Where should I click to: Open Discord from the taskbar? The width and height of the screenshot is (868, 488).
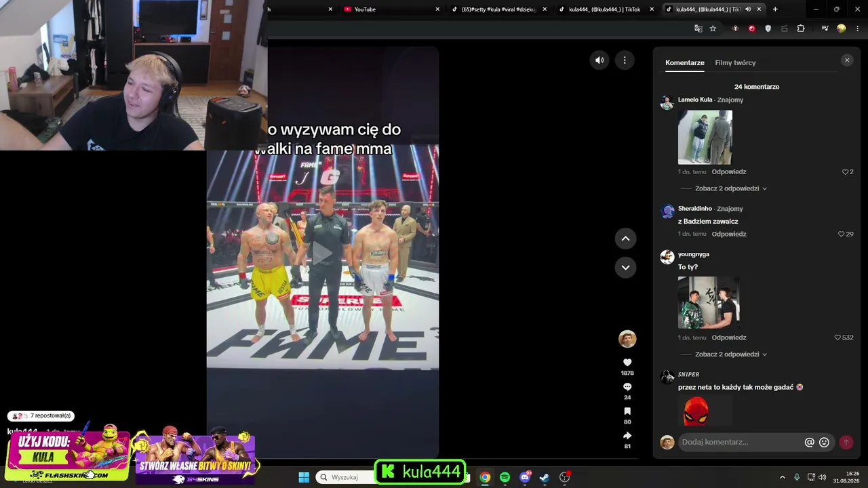point(525,477)
